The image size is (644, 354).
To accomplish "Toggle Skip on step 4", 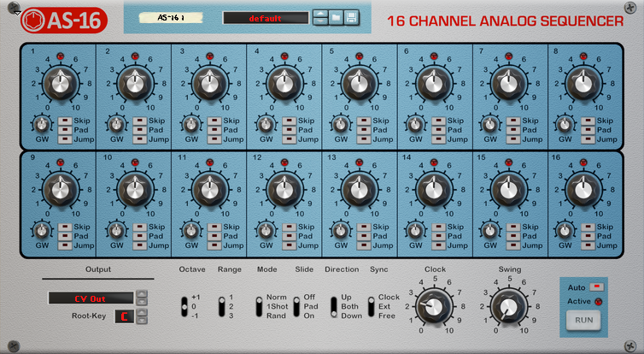I will (x=290, y=121).
